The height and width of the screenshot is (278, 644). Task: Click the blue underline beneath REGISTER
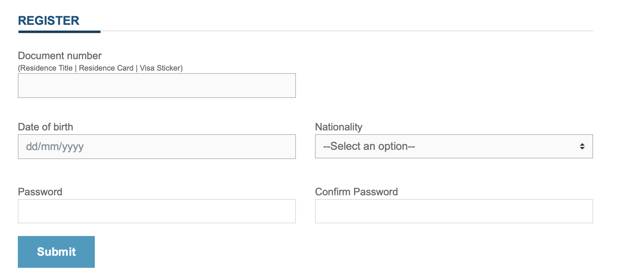59,32
